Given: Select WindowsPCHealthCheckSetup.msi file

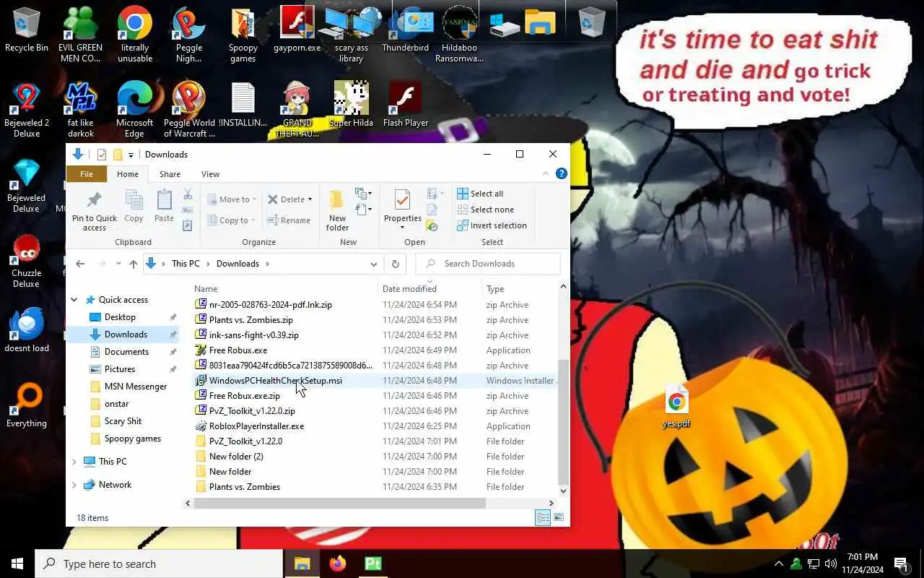Looking at the screenshot, I should coord(276,381).
